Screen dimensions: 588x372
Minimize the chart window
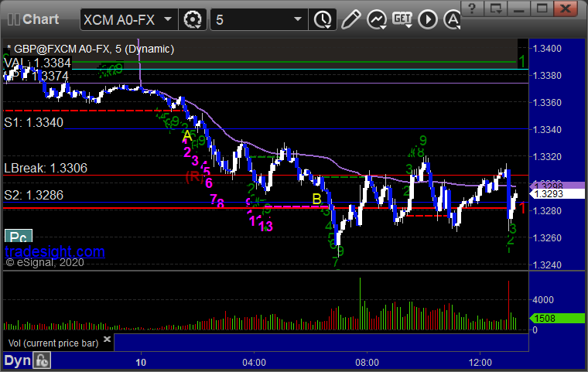[x=519, y=9]
